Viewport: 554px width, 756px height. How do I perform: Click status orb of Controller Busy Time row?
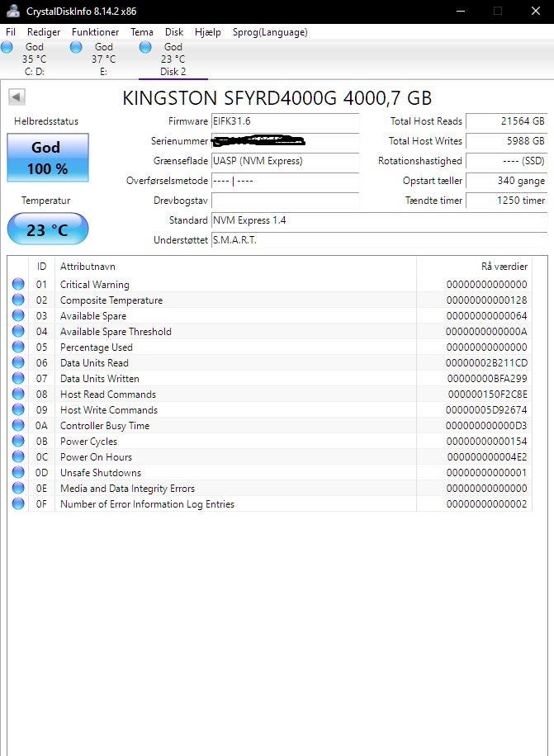pos(18,425)
